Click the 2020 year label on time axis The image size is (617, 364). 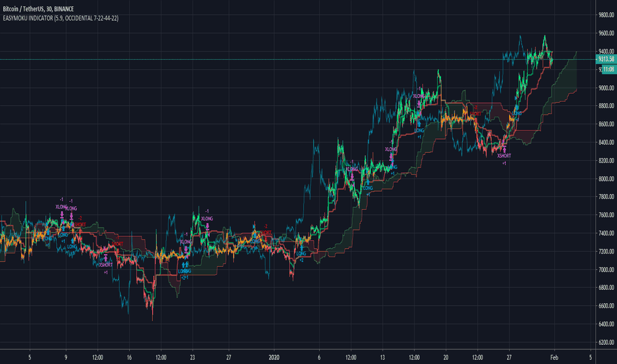(x=274, y=357)
